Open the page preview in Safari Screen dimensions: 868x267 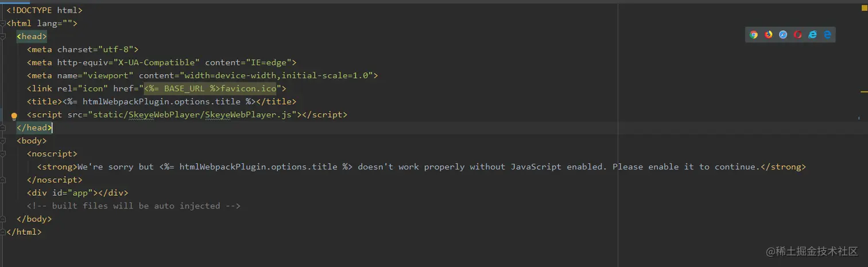(x=783, y=34)
